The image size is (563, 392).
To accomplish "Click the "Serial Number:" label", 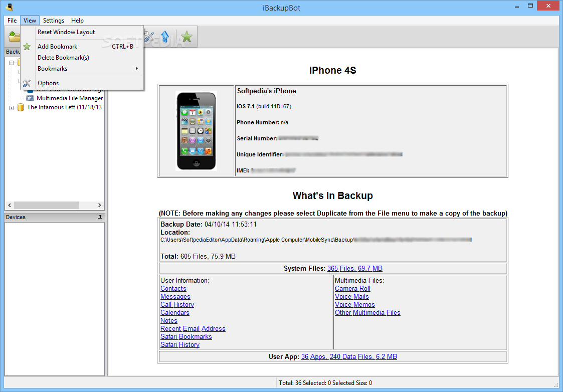I will tap(257, 138).
